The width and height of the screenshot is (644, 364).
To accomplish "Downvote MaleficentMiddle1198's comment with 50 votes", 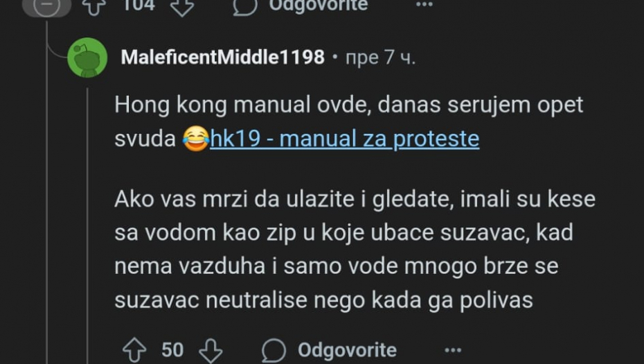I will click(x=210, y=349).
